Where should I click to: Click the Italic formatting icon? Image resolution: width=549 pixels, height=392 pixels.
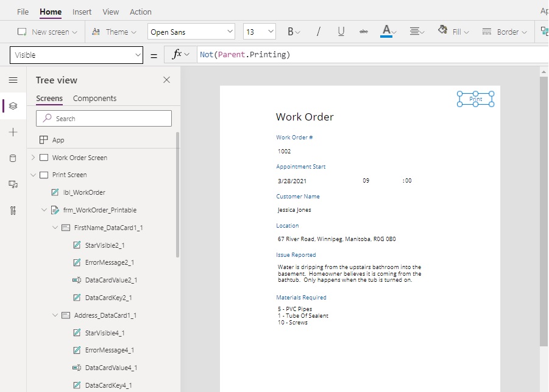tap(318, 32)
